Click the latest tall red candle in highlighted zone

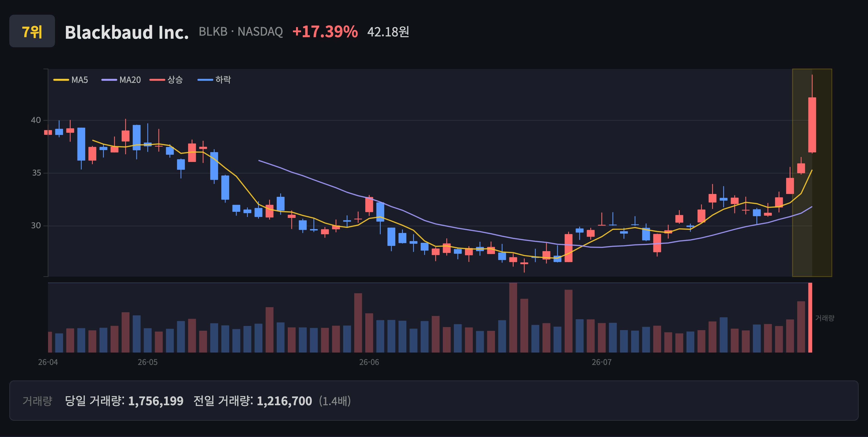pyautogui.click(x=812, y=125)
